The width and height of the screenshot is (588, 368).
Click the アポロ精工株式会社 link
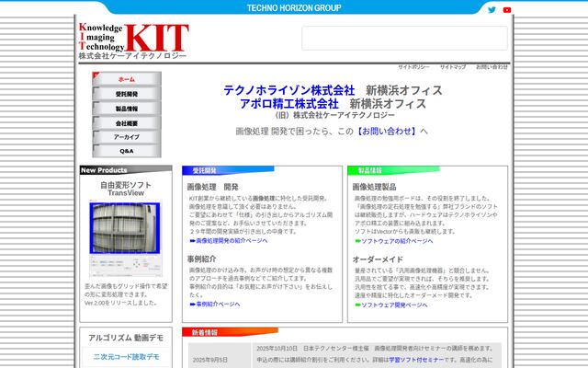pyautogui.click(x=289, y=104)
